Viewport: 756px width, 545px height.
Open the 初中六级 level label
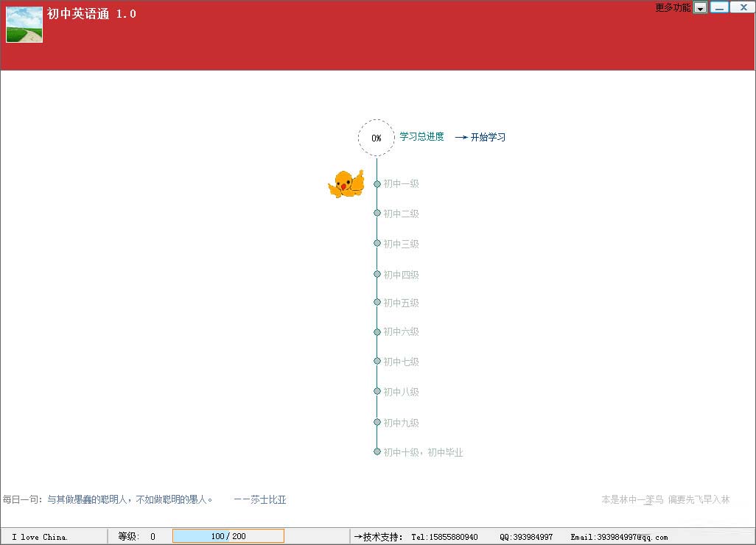click(x=401, y=331)
